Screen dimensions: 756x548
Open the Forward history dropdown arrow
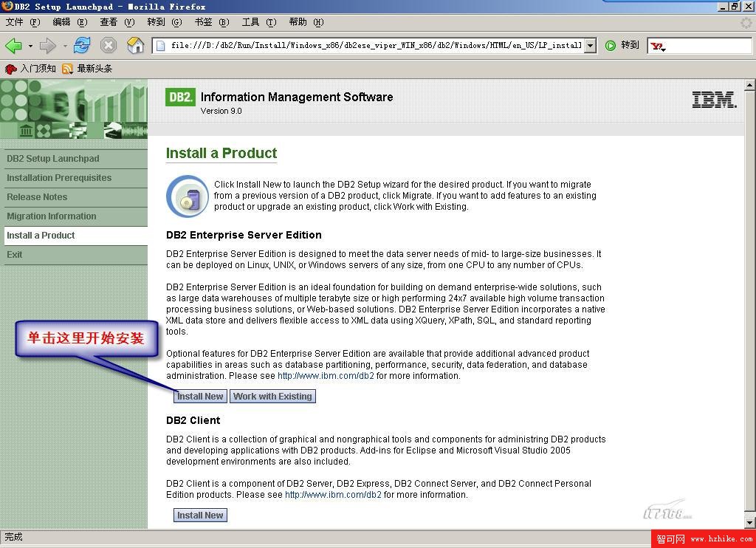(x=65, y=47)
